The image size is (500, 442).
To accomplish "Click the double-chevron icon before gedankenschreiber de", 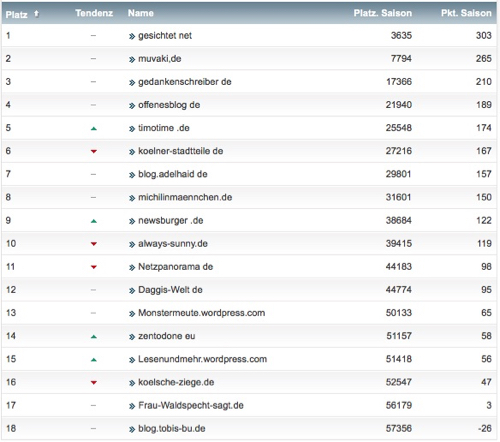I will (x=132, y=83).
